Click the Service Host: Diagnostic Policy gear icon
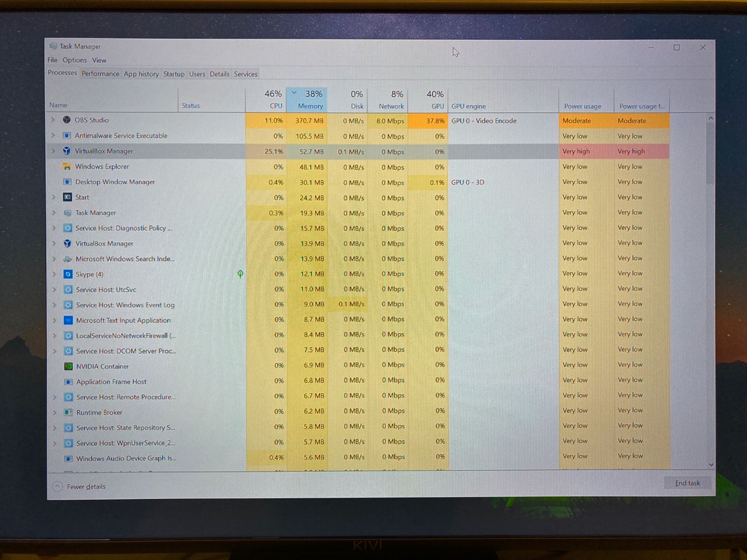Viewport: 747px width, 560px height. (68, 228)
